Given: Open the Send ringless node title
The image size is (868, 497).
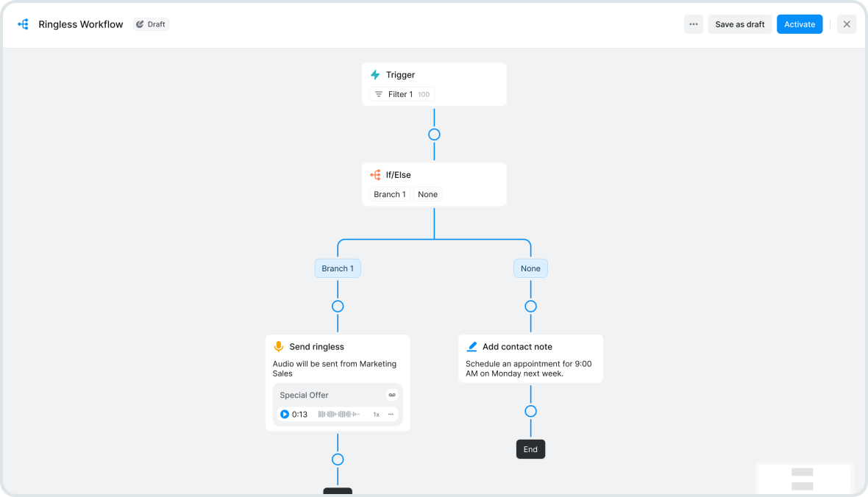Looking at the screenshot, I should point(316,346).
